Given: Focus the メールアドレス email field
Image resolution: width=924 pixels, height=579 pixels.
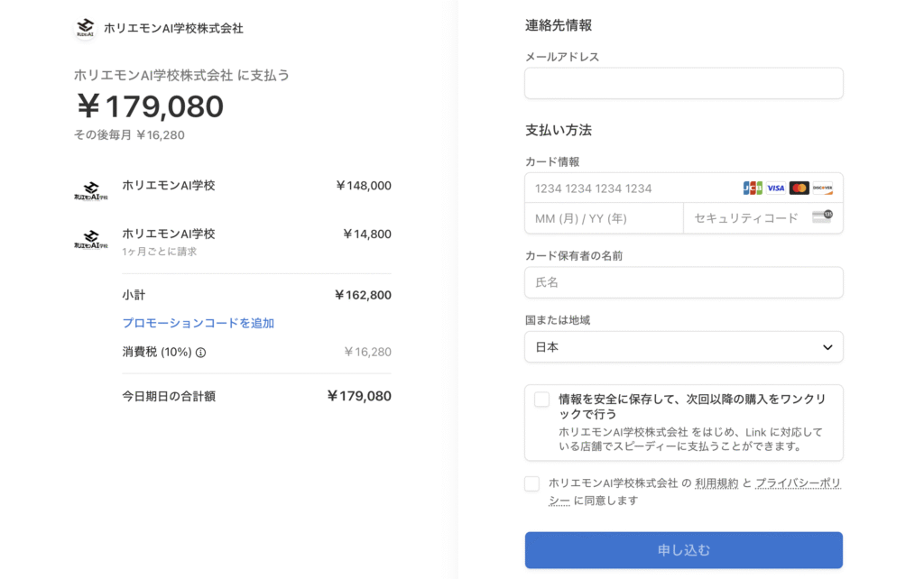Looking at the screenshot, I should 684,83.
